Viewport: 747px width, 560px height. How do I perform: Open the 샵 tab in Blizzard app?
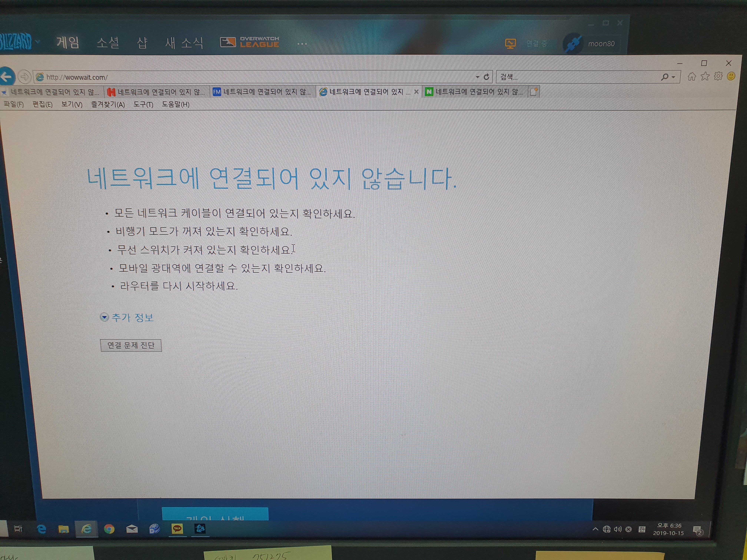point(142,43)
